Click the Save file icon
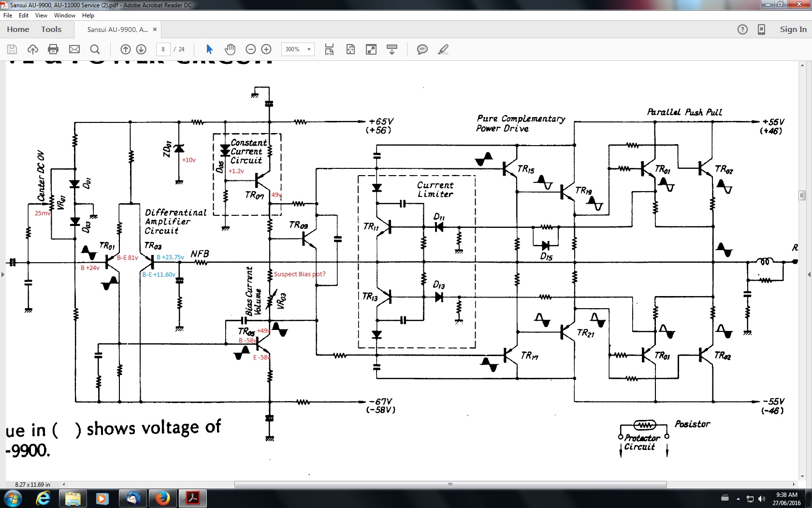812x508 pixels. pyautogui.click(x=12, y=49)
